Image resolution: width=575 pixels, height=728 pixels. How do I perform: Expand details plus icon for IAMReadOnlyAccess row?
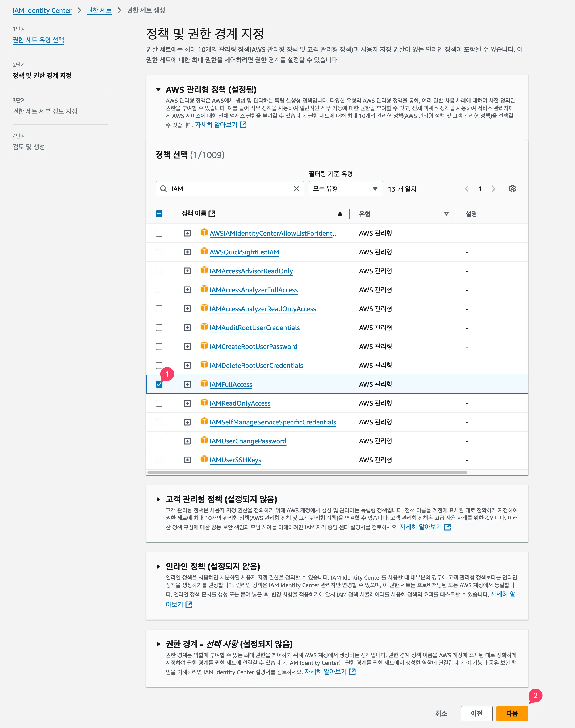click(187, 403)
